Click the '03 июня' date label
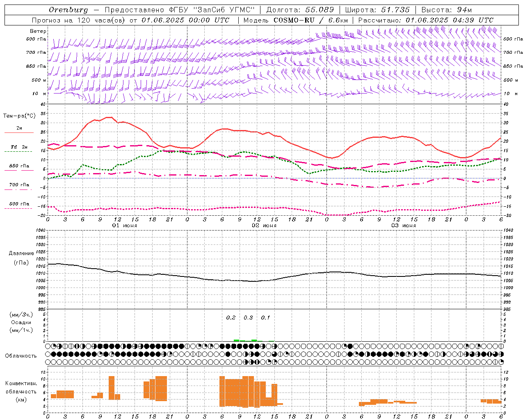 point(404,226)
